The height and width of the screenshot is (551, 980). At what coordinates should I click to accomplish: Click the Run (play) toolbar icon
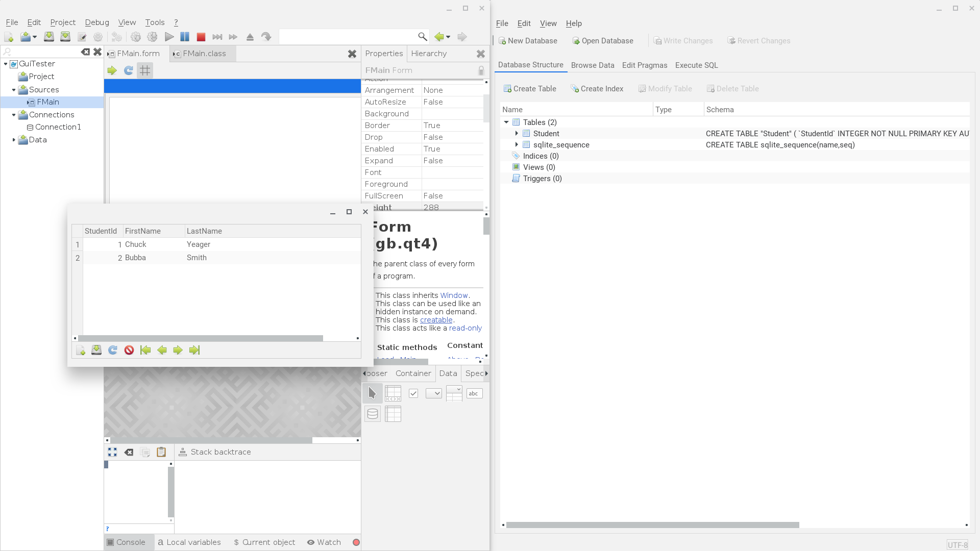(169, 37)
